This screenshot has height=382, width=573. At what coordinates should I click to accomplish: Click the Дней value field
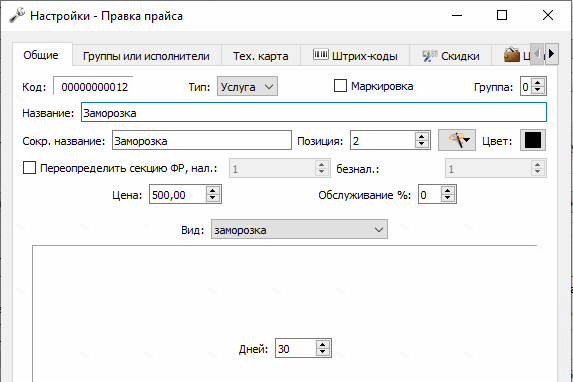point(295,348)
